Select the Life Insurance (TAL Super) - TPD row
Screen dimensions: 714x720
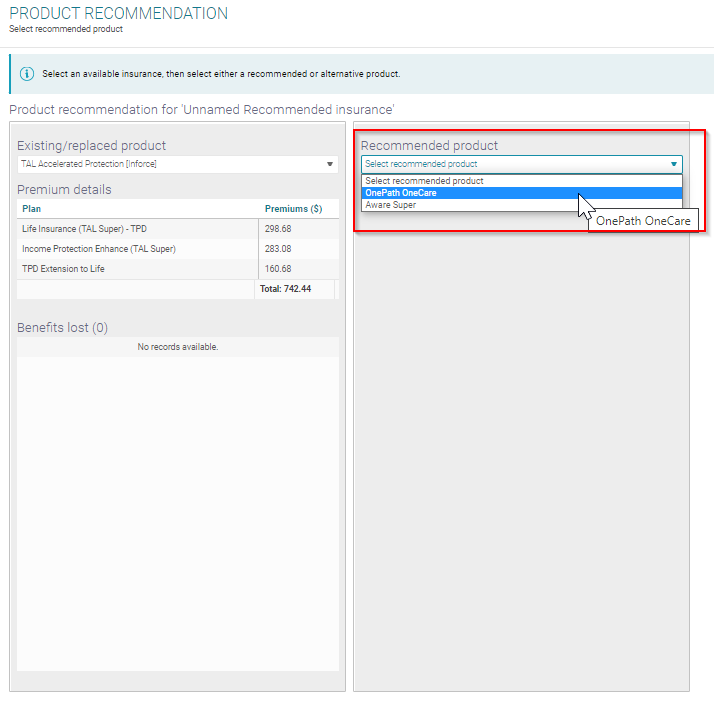pyautogui.click(x=178, y=229)
